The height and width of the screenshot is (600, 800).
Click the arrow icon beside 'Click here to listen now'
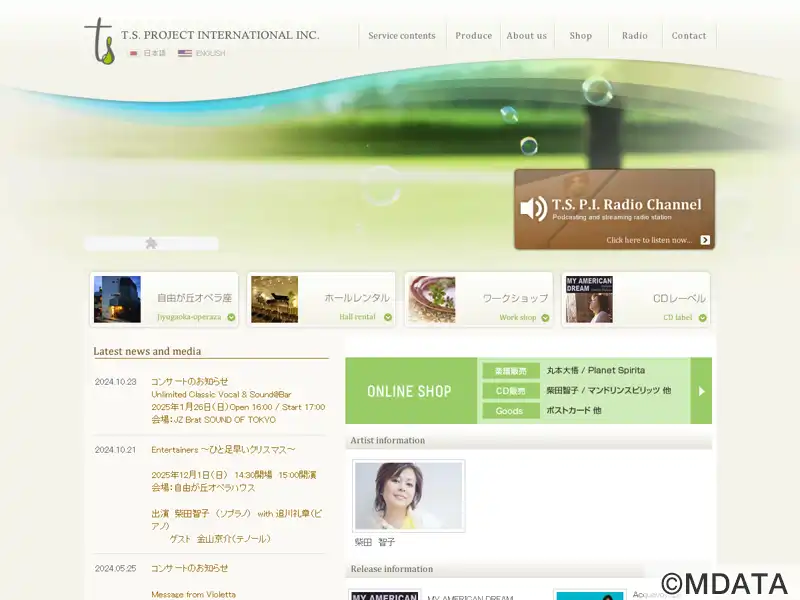click(x=705, y=240)
